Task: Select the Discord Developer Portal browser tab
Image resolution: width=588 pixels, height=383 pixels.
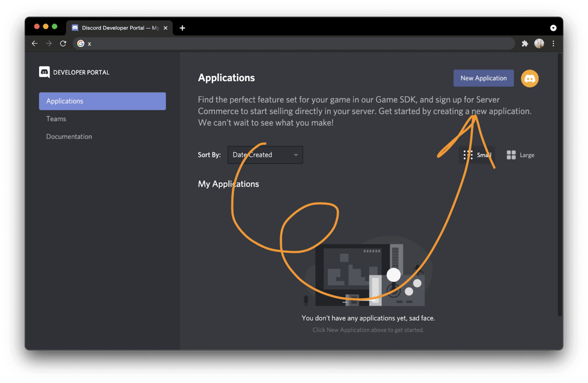Action: pyautogui.click(x=120, y=28)
